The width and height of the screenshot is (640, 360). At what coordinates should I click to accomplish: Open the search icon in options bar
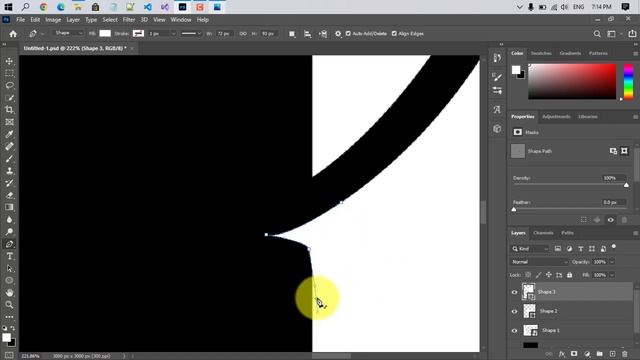597,34
